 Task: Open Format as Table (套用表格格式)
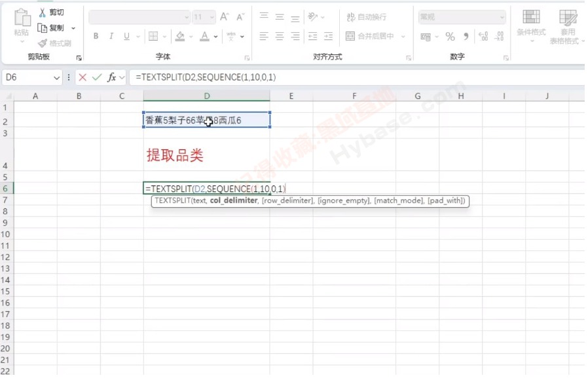point(567,27)
